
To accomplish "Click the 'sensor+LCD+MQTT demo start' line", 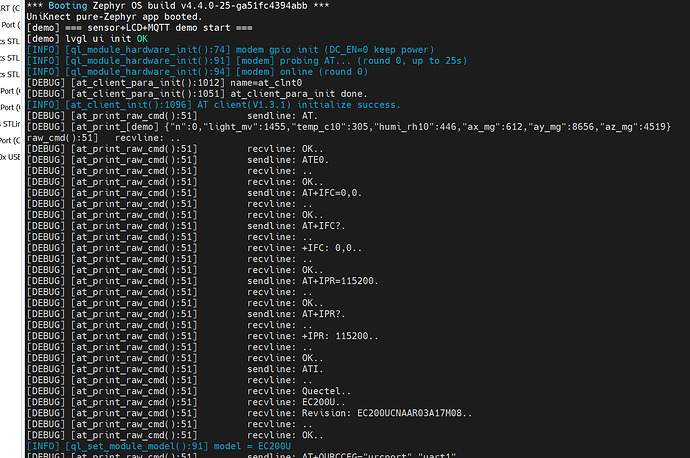I will pyautogui.click(x=139, y=28).
